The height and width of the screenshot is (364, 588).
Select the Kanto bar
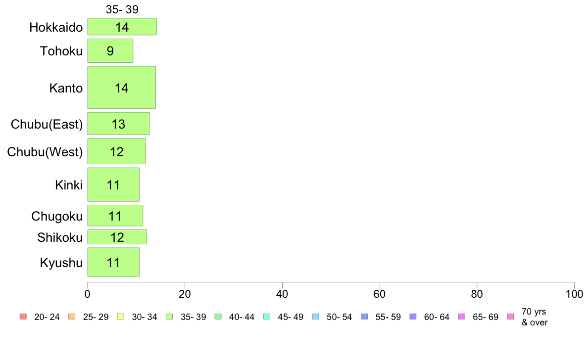(121, 88)
